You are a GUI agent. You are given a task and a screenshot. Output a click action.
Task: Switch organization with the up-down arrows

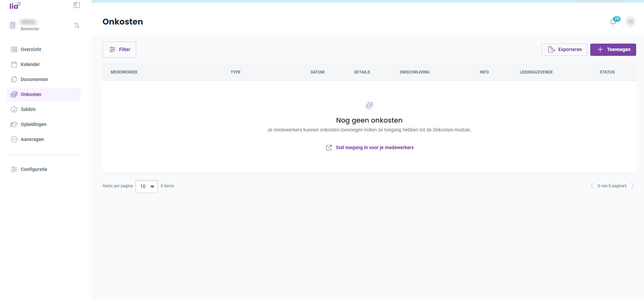coord(77,25)
